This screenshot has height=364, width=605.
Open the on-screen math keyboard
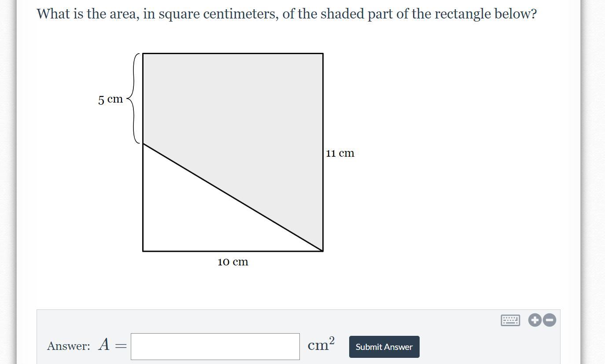click(x=510, y=320)
